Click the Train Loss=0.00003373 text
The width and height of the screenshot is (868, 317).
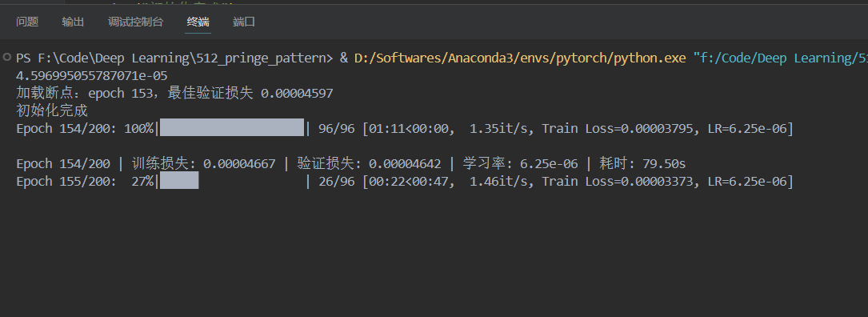tap(618, 181)
